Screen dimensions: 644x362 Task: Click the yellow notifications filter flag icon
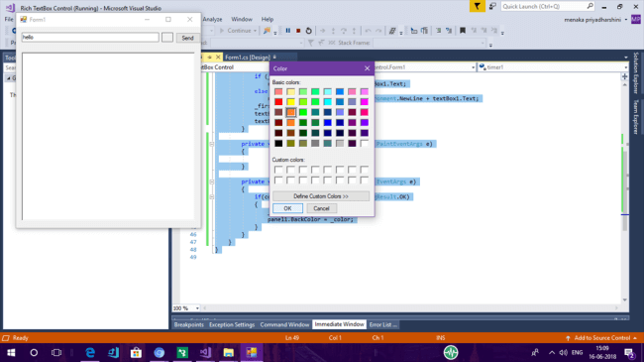[478, 6]
